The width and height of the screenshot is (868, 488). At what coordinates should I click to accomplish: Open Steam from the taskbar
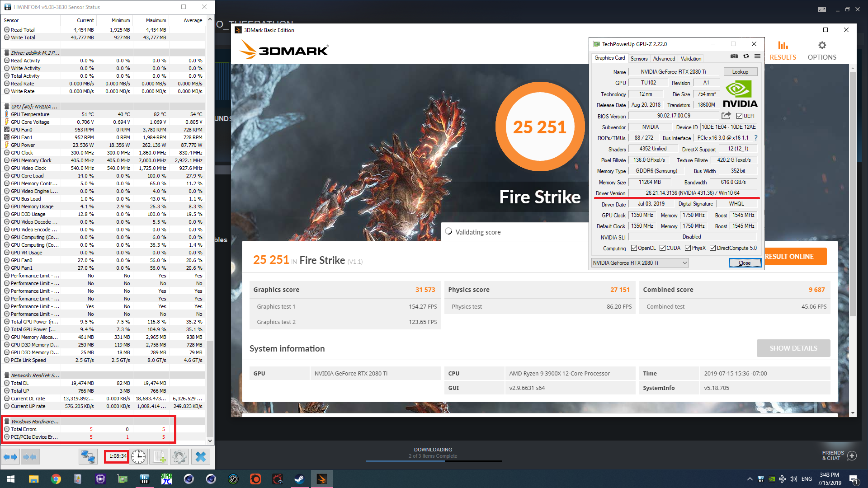pyautogui.click(x=299, y=479)
